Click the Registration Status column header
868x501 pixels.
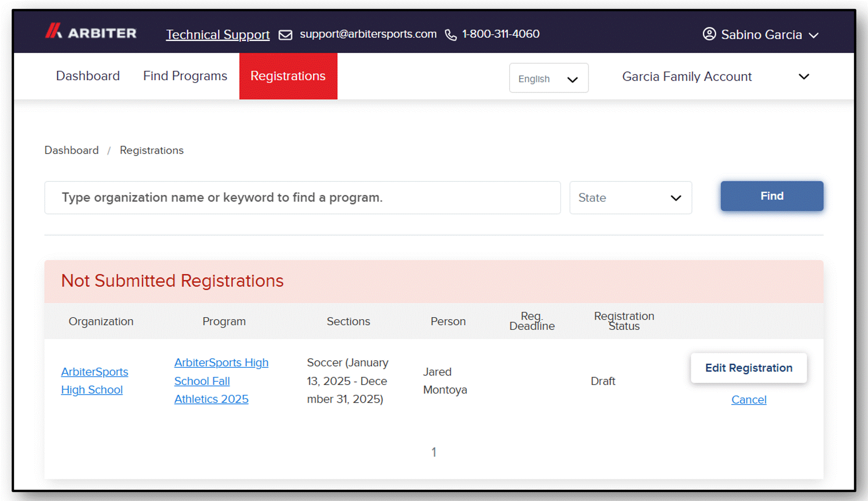624,321
